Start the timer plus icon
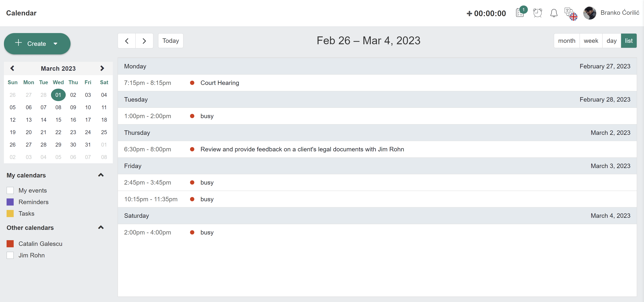644x302 pixels. 469,13
